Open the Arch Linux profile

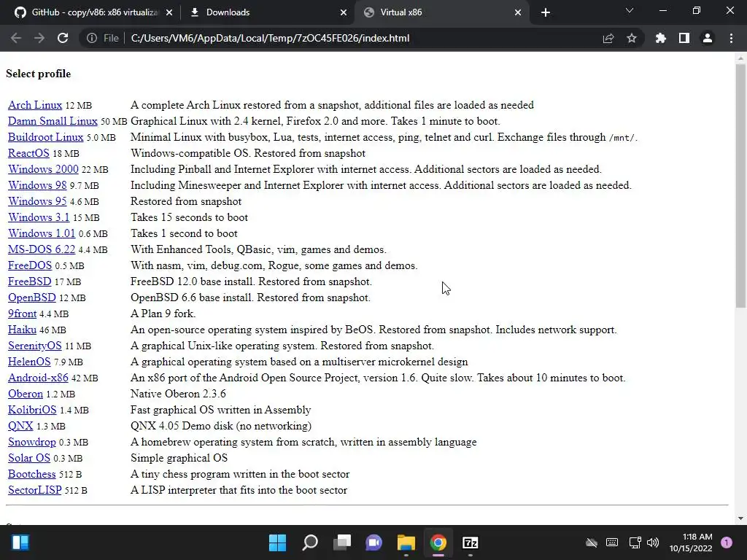coord(35,105)
